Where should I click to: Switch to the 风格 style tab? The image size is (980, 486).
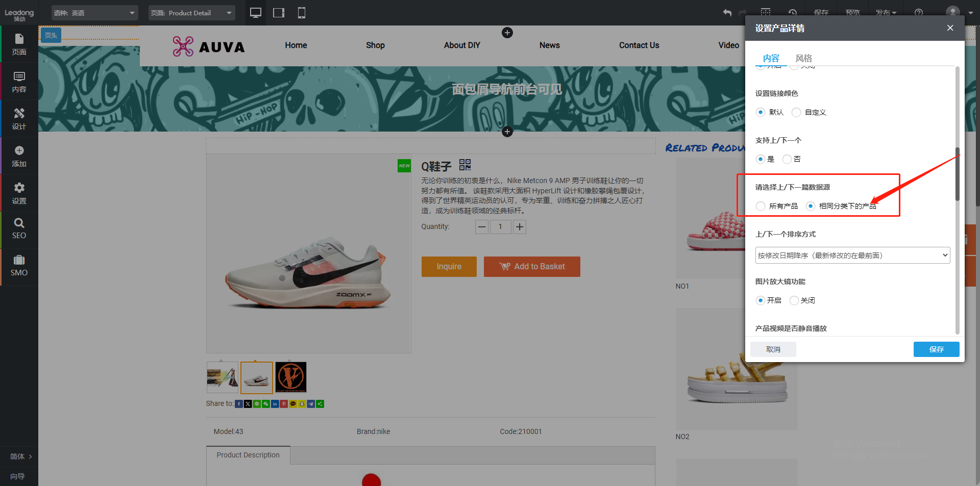tap(803, 58)
